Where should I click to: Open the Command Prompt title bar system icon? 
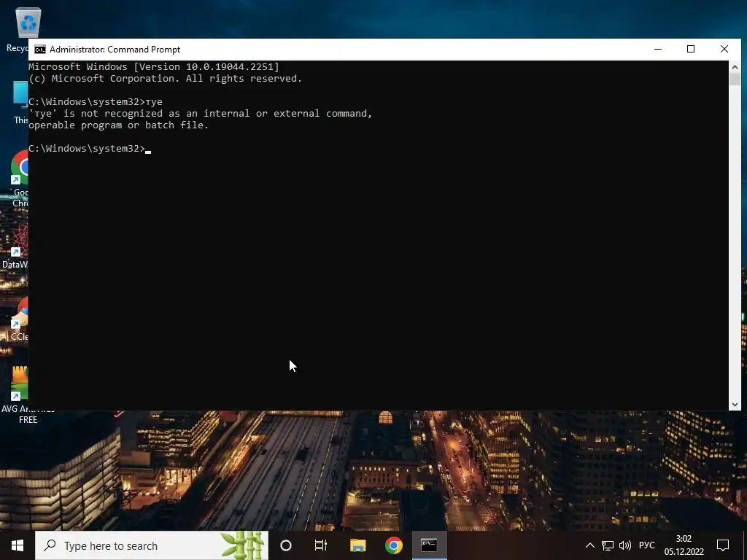40,50
